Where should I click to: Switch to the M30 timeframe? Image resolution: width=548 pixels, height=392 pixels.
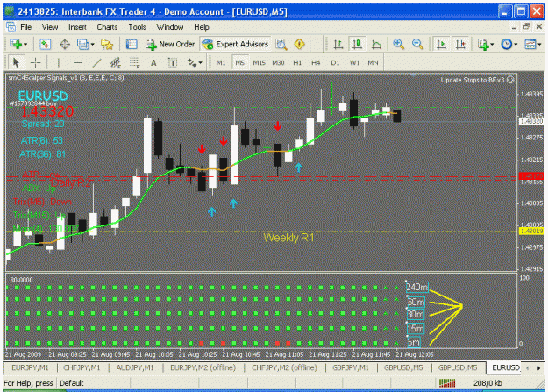[278, 62]
